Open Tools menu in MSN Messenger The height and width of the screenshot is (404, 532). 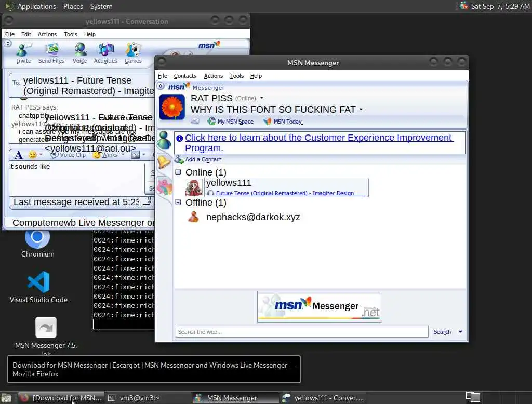click(236, 76)
